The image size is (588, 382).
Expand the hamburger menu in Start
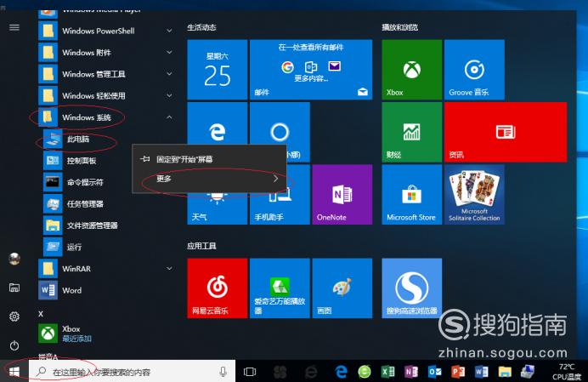click(x=14, y=27)
